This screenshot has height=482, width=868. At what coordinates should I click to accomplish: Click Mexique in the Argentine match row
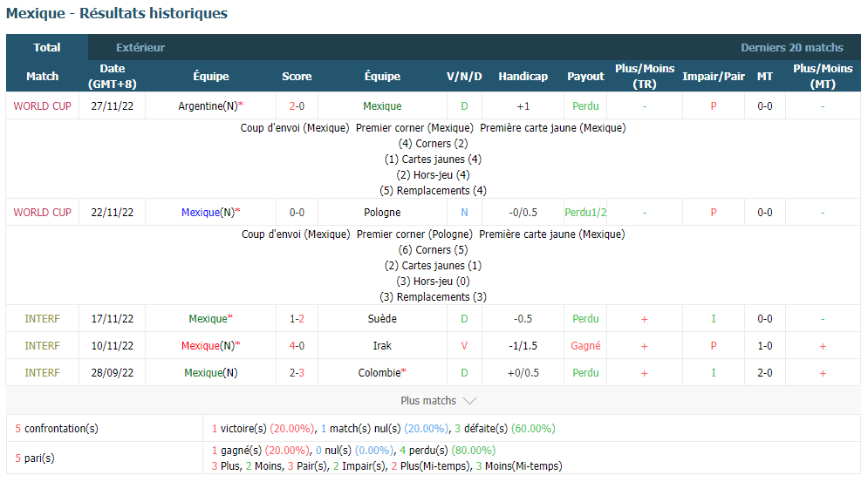pos(382,106)
